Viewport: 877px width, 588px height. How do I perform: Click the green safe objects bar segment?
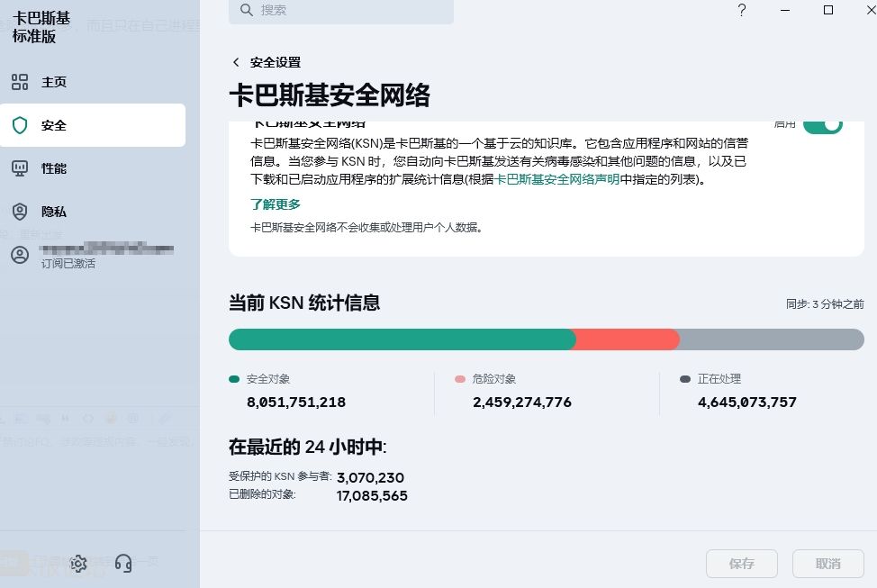tap(401, 339)
